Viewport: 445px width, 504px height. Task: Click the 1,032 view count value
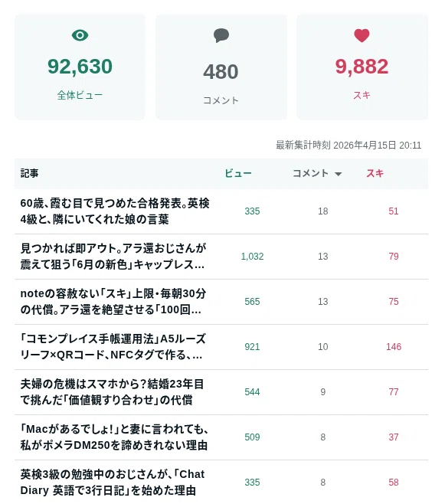point(252,257)
